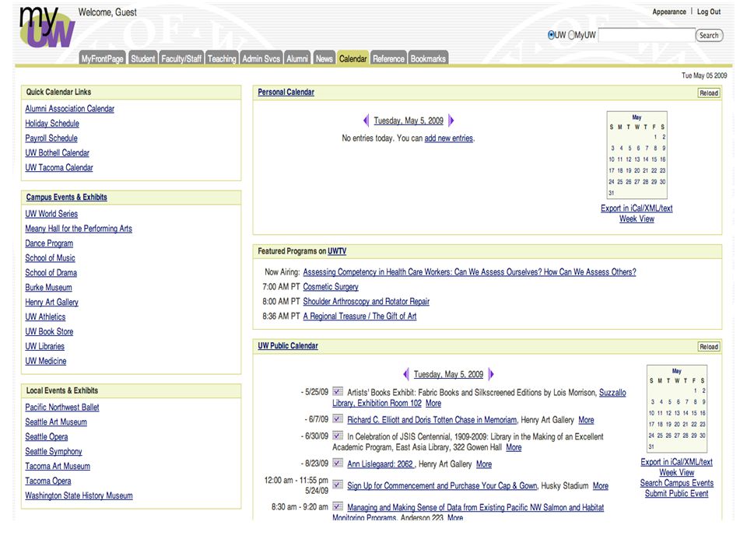
Task: Click calendar icon beside JSIS Centennial event
Action: pos(338,436)
